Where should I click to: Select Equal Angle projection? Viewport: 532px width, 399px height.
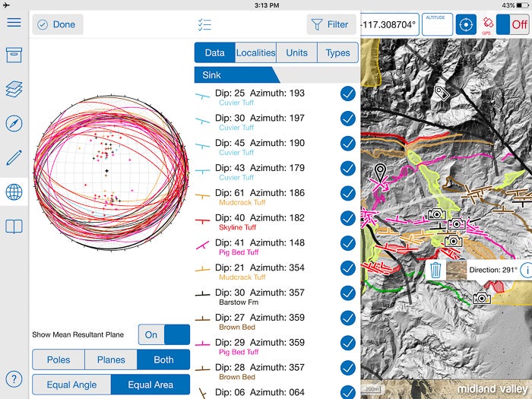[71, 385]
